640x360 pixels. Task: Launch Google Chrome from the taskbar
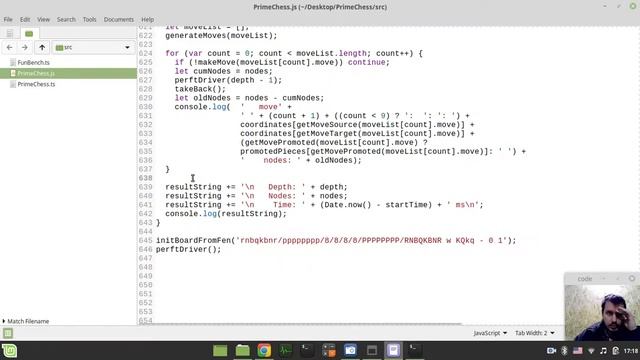264,351
